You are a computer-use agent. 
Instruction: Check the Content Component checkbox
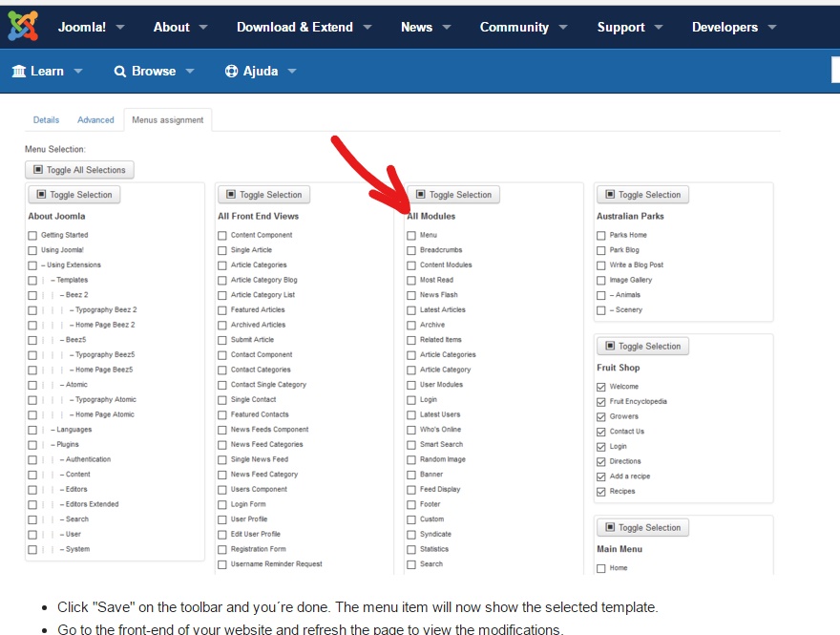(222, 235)
